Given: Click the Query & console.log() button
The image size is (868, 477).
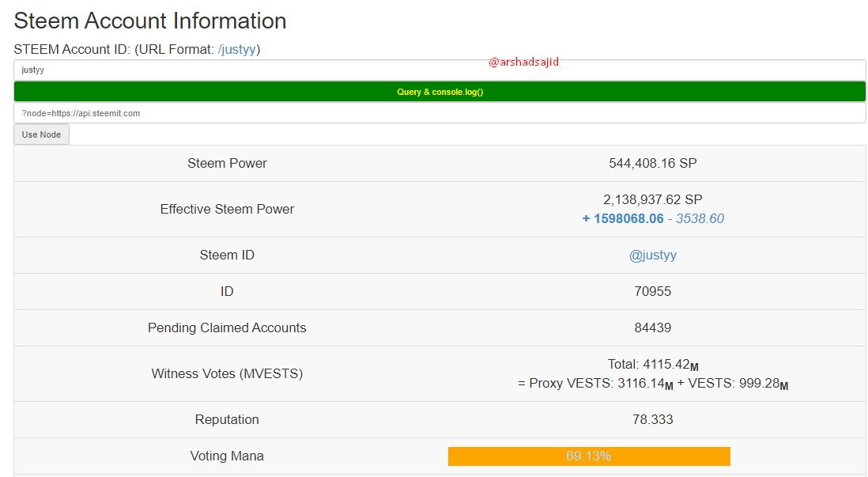Looking at the screenshot, I should 440,92.
